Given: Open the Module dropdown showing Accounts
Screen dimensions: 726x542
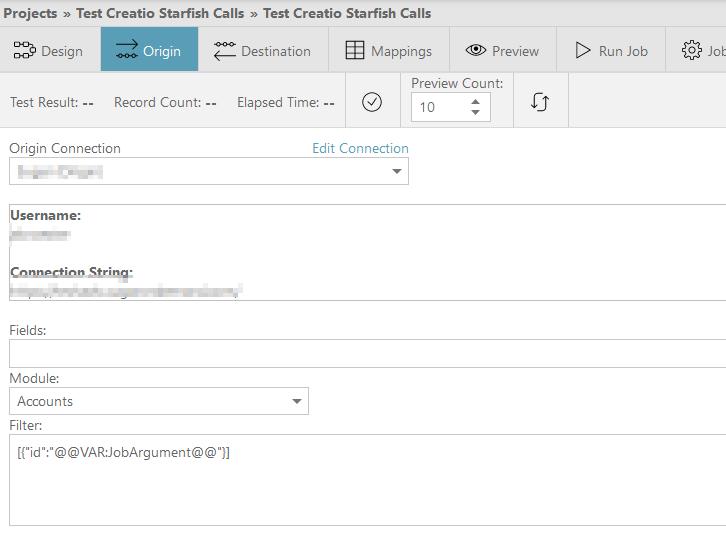Looking at the screenshot, I should [297, 402].
